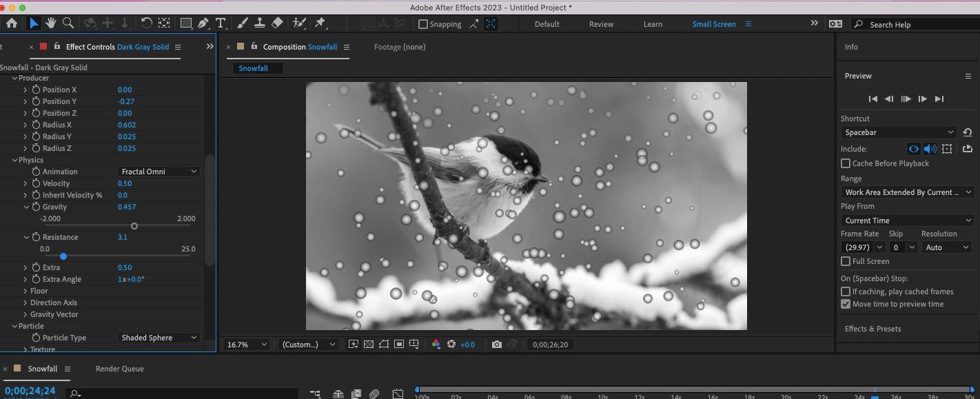Enable Full Screen preview checkbox

[846, 261]
